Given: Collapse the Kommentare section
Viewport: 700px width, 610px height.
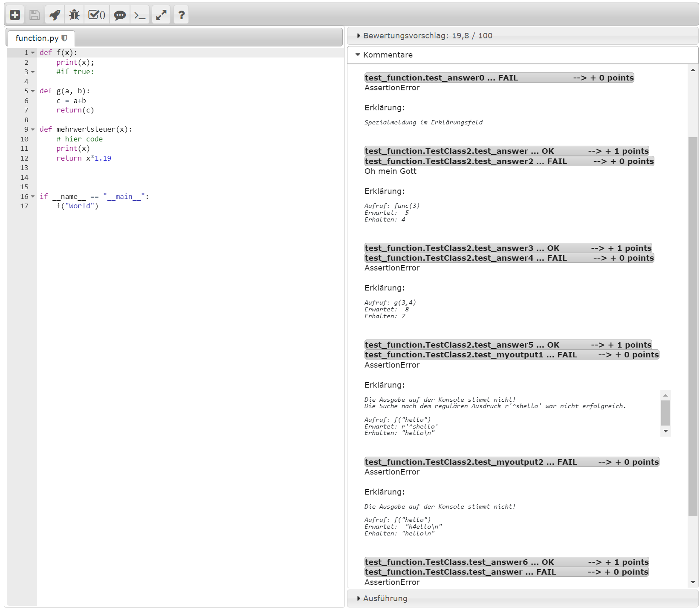Looking at the screenshot, I should [x=388, y=55].
